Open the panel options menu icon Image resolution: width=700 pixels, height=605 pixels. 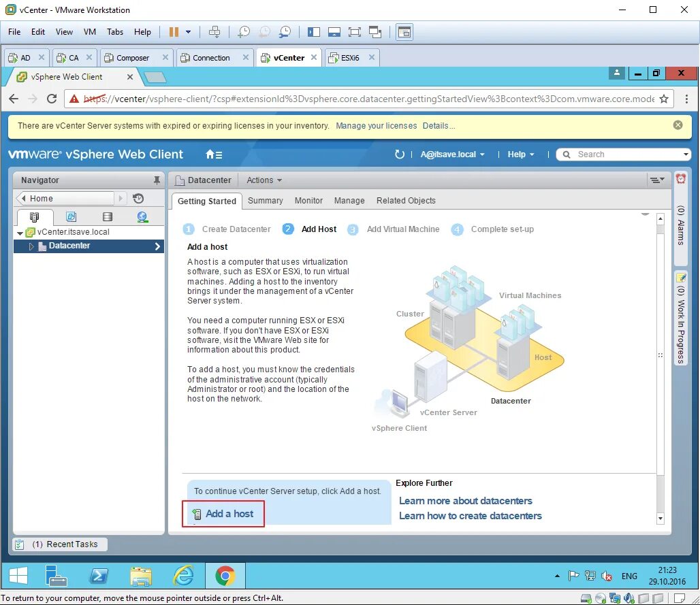(x=656, y=180)
